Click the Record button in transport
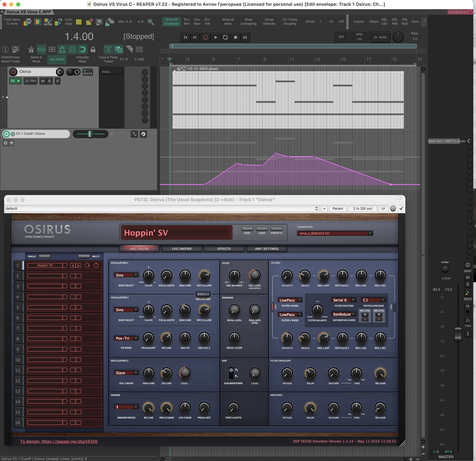The width and height of the screenshot is (476, 461). pyautogui.click(x=205, y=37)
